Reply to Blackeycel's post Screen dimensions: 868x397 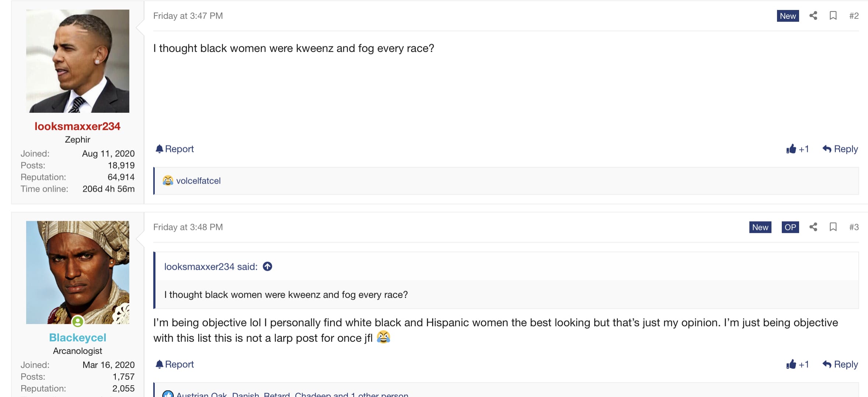coord(840,364)
